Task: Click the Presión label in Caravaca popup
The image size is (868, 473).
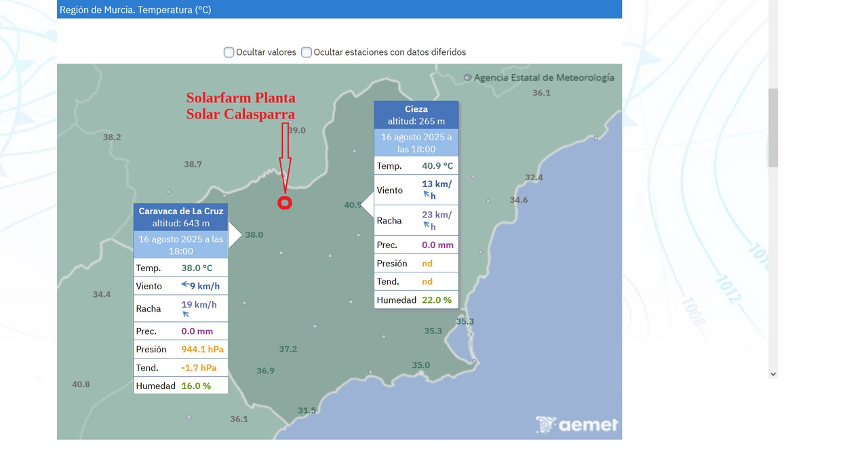Action: pyautogui.click(x=151, y=349)
